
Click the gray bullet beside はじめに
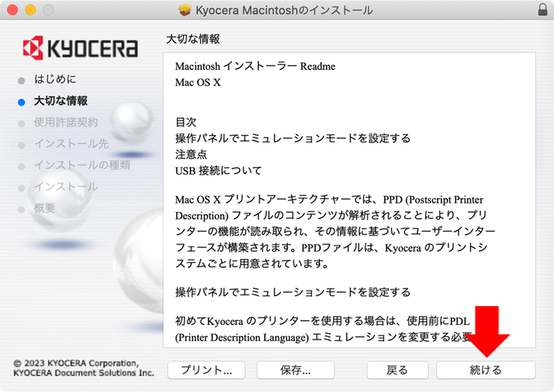pos(21,80)
